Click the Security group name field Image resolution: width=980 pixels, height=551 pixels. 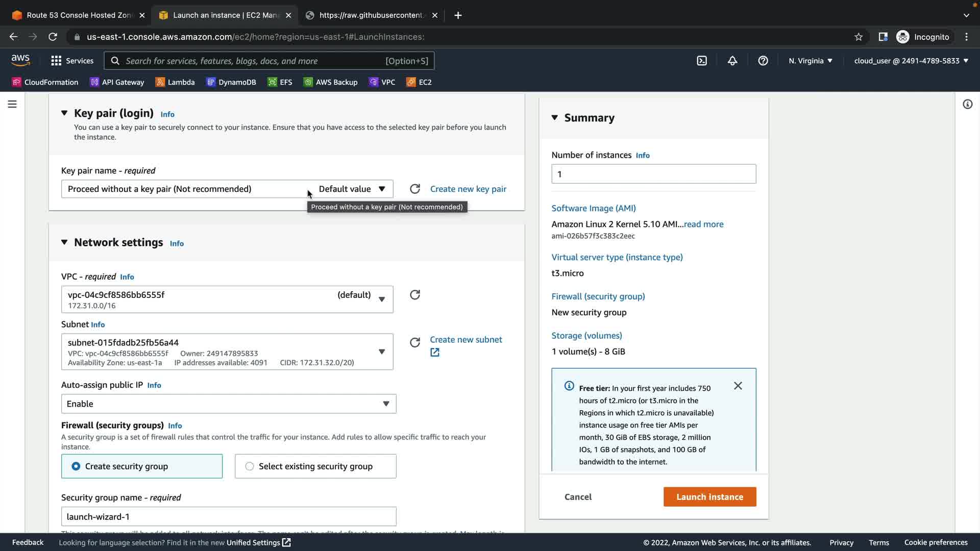(228, 516)
